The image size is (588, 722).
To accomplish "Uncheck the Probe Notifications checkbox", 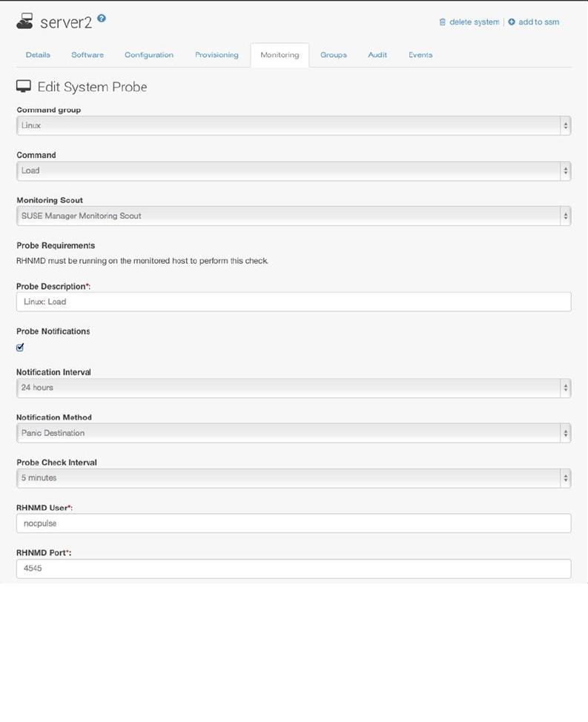I will point(20,347).
